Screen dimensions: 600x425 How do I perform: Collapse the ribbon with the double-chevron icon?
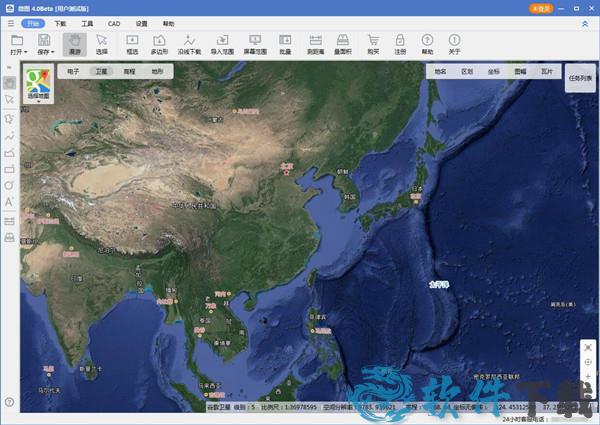(x=585, y=24)
